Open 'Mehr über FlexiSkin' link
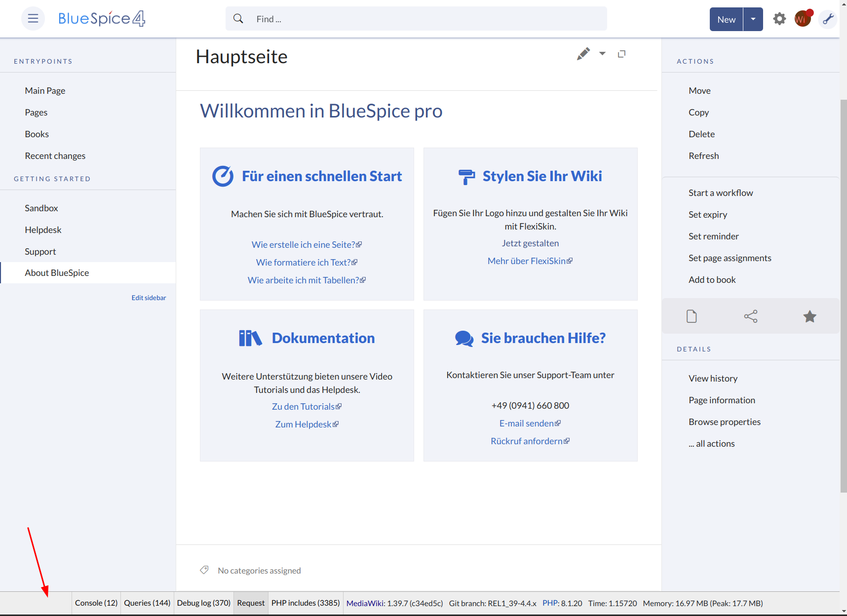Viewport: 847px width, 616px height. pos(530,261)
